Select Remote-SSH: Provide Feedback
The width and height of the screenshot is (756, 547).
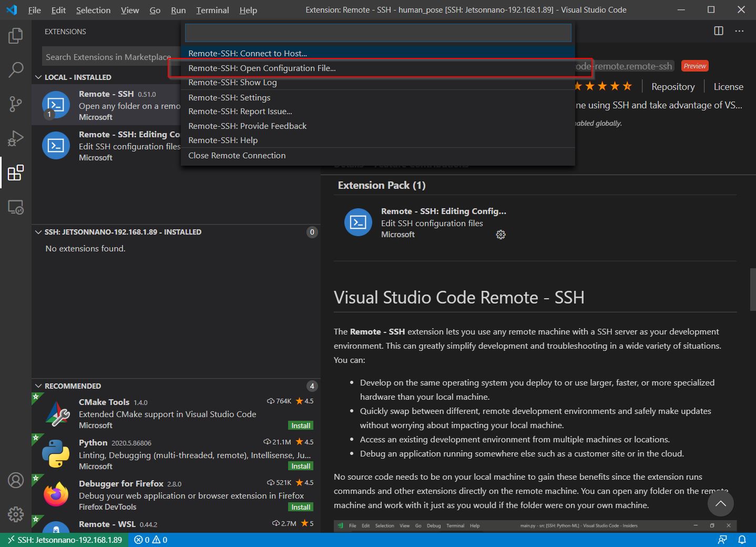tap(378, 126)
